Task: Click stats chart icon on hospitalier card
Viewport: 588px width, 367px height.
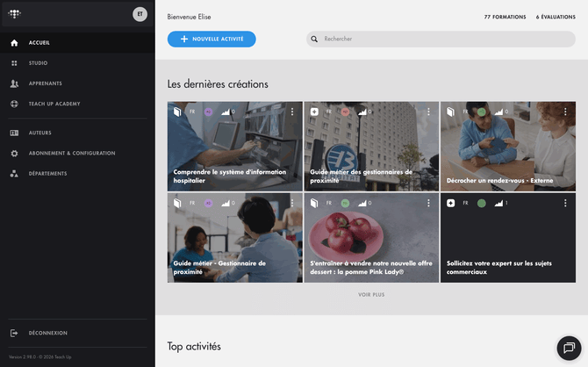Action: click(x=226, y=112)
